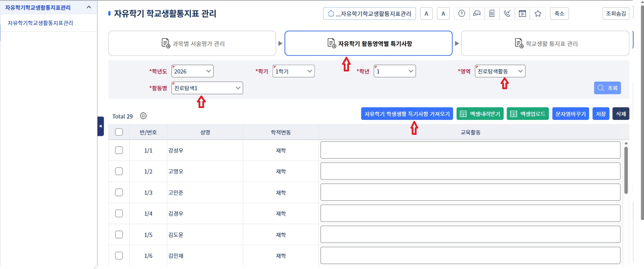The image size is (644, 269).
Task: Click the star favorite icon
Action: (x=538, y=14)
